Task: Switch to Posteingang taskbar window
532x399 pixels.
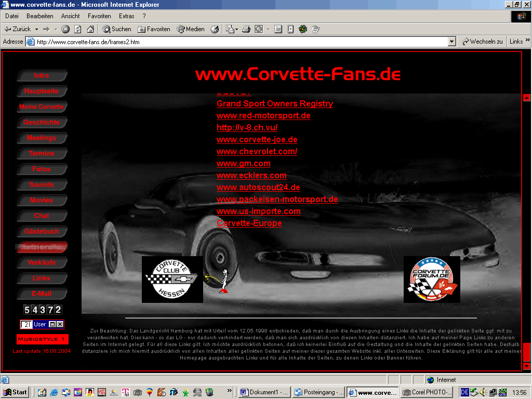Action: (318, 392)
